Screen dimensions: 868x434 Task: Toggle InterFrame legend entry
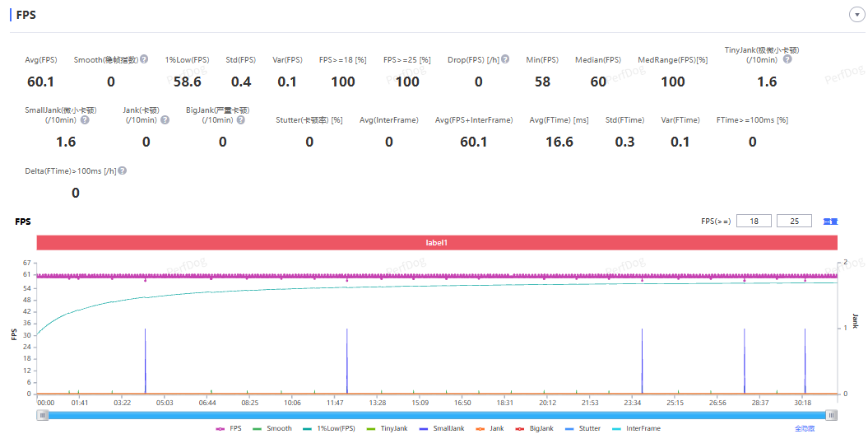tap(636, 428)
